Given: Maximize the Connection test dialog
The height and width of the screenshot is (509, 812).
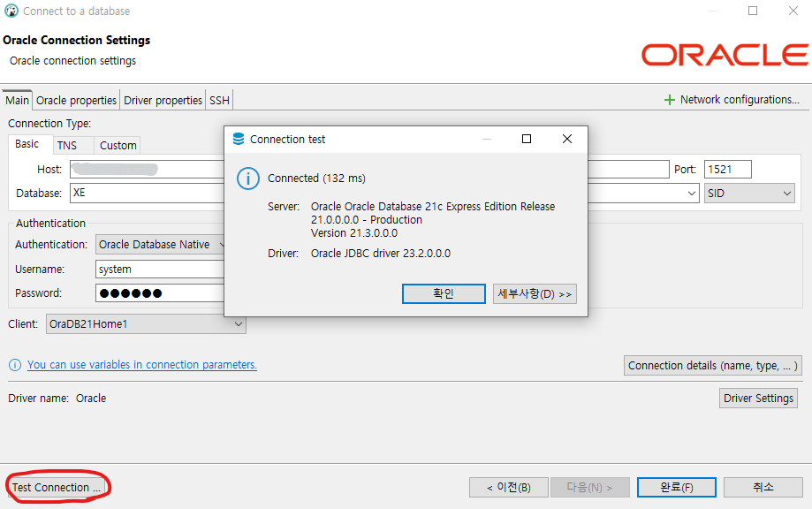Looking at the screenshot, I should [x=527, y=139].
